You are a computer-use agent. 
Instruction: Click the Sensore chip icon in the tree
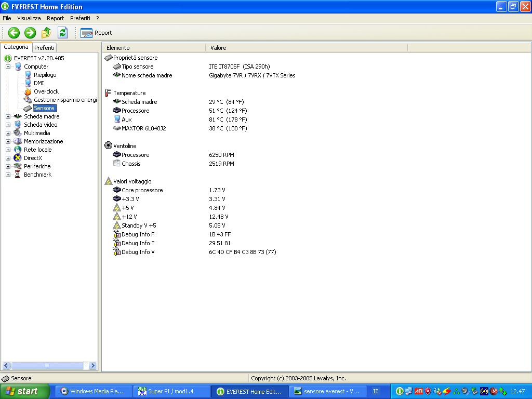click(28, 108)
